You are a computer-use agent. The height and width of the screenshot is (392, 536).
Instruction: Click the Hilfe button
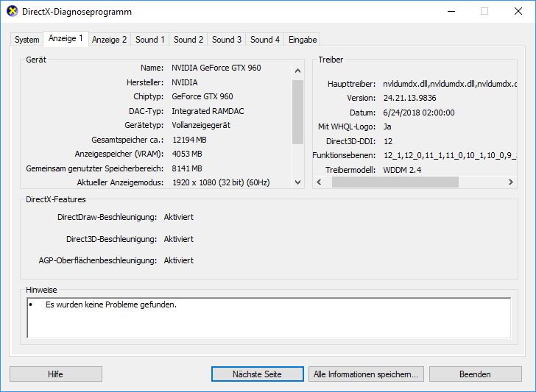click(56, 374)
